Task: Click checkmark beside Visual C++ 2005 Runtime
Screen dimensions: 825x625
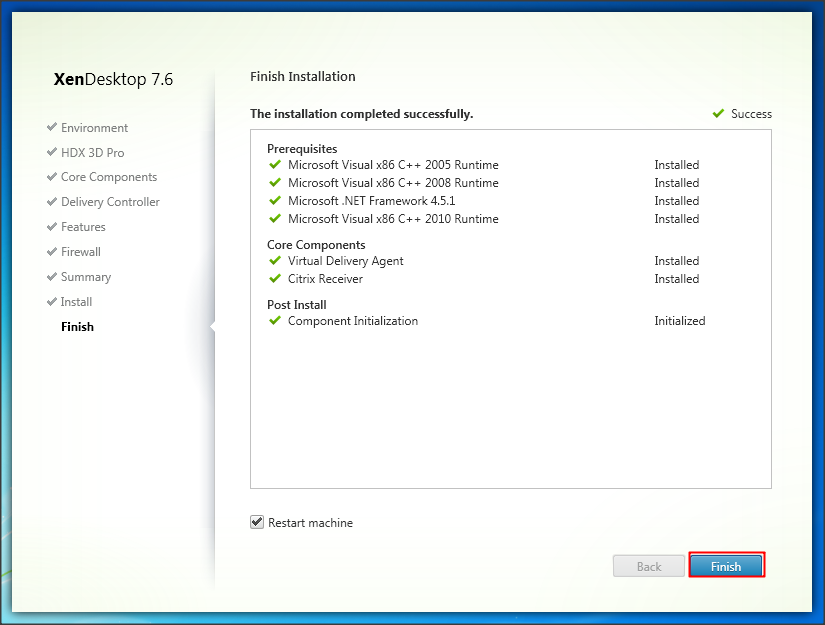Action: click(x=275, y=165)
